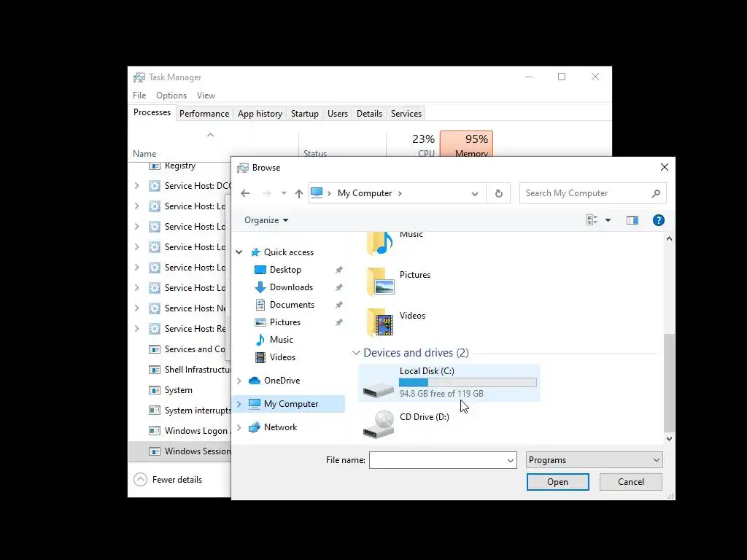This screenshot has height=560, width=747.
Task: Select the Music folder icon in file list
Action: (x=379, y=243)
